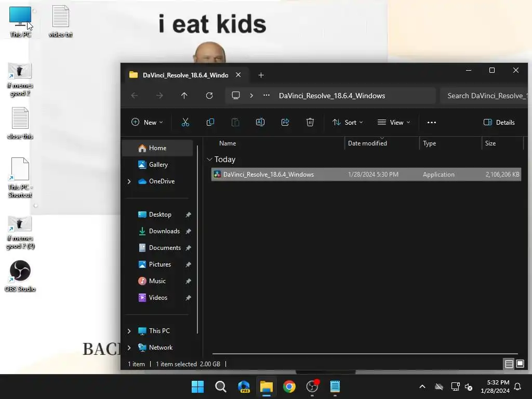This screenshot has height=399, width=532.
Task: Close the DaVinci_Resolve tab
Action: [x=238, y=75]
